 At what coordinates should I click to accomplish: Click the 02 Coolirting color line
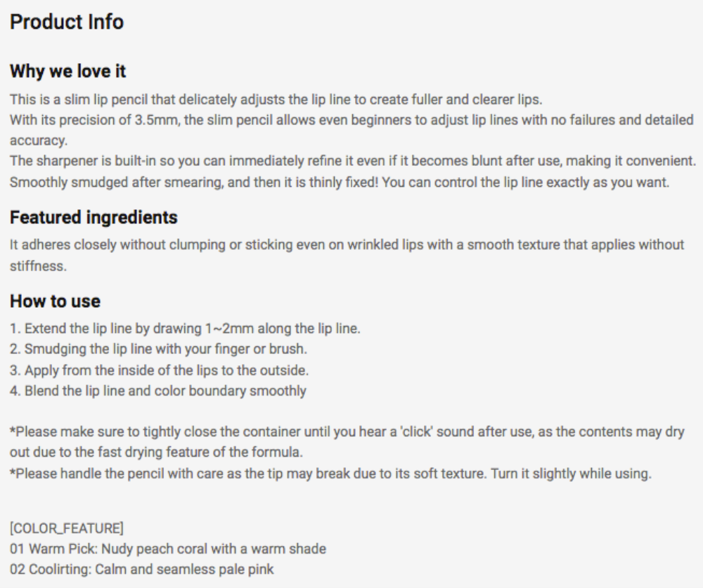(142, 569)
